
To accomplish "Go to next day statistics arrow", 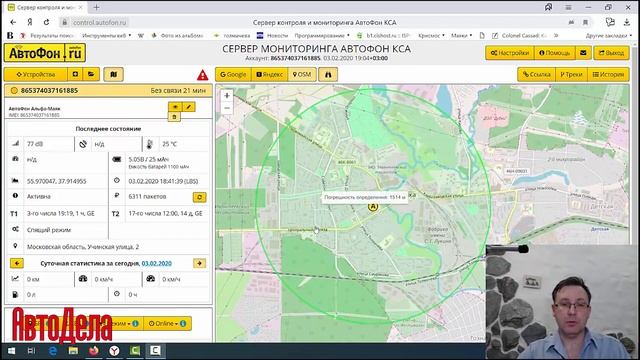I will click(x=200, y=263).
